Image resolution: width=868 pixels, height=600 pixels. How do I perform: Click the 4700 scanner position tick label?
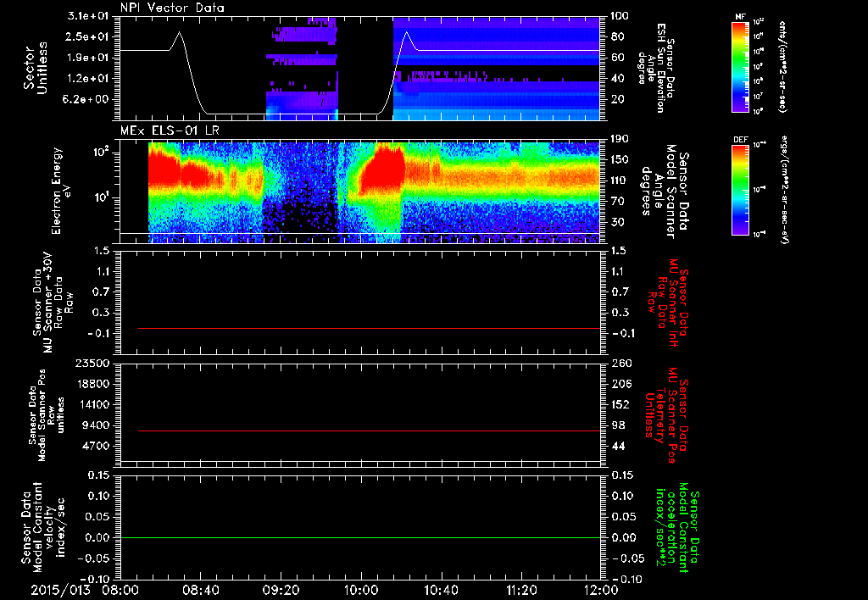point(96,446)
